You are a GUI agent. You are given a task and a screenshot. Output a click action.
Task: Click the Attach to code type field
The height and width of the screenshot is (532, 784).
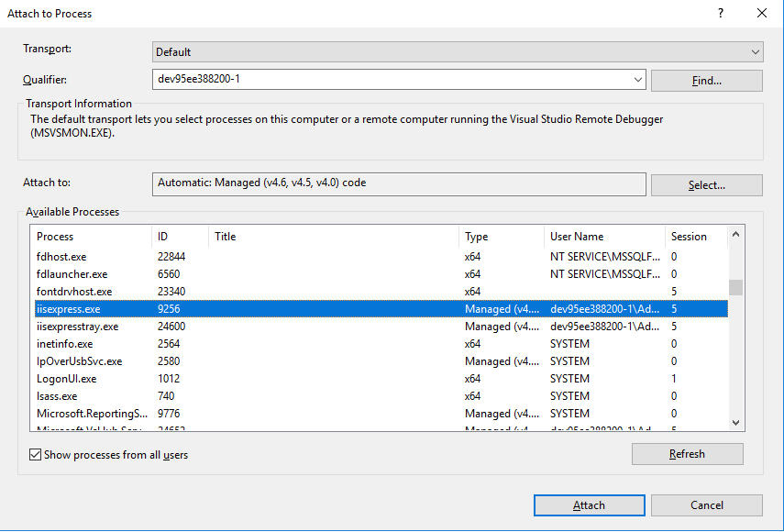[399, 184]
